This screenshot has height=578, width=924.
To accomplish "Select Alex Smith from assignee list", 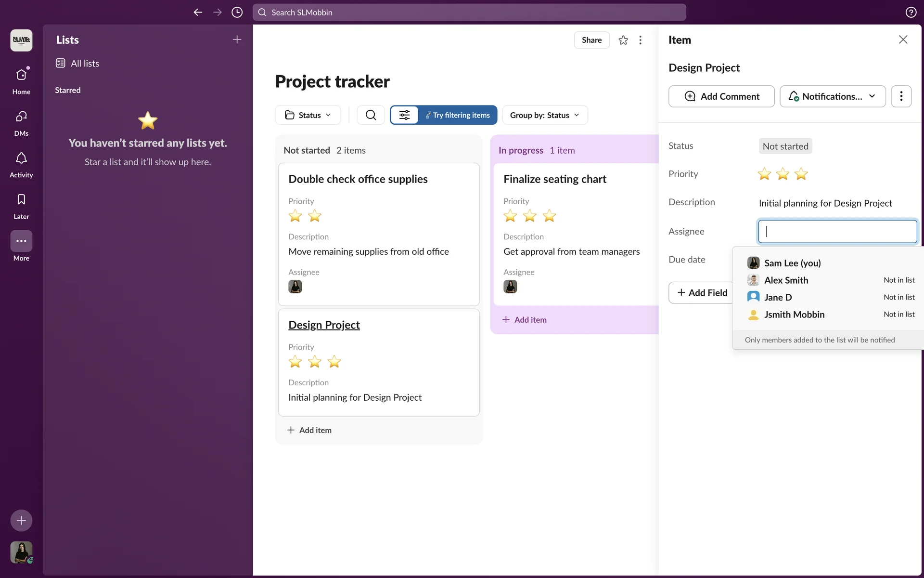I will tap(786, 280).
